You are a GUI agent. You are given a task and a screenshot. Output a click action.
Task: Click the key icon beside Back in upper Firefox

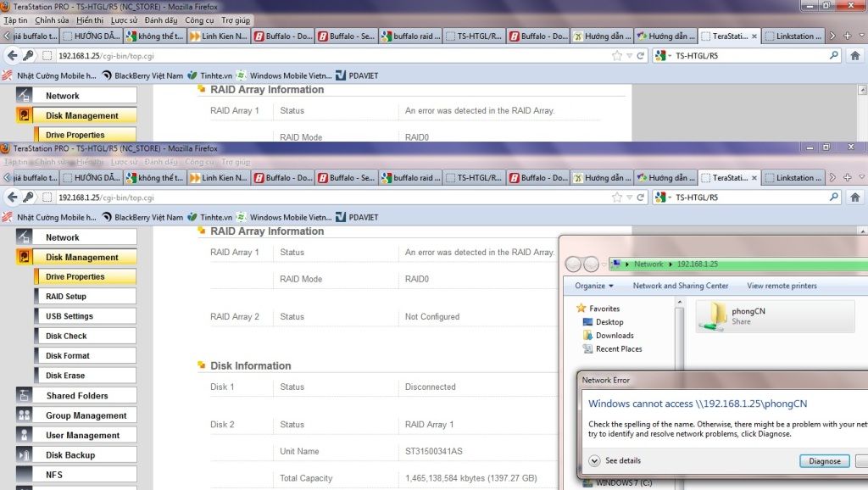(28, 55)
